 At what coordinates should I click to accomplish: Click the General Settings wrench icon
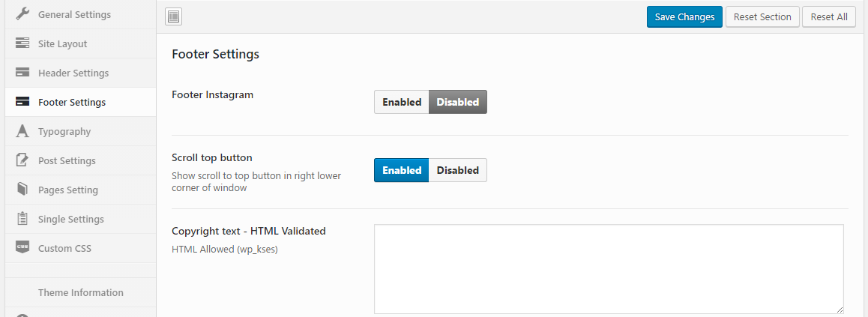pyautogui.click(x=22, y=14)
